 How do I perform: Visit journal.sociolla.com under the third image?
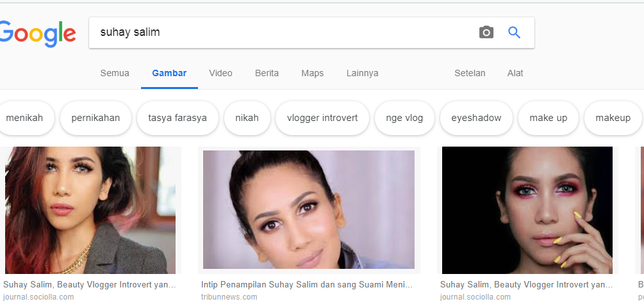tap(475, 297)
